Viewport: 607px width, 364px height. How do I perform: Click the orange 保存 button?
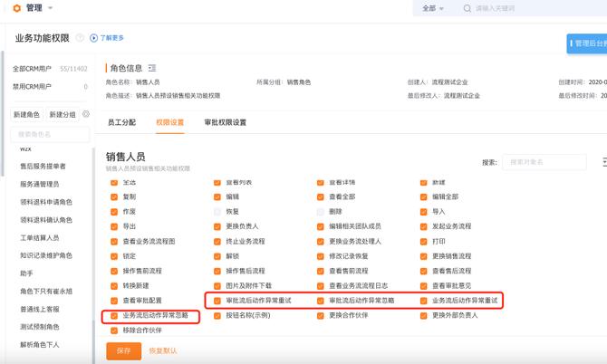(123, 350)
